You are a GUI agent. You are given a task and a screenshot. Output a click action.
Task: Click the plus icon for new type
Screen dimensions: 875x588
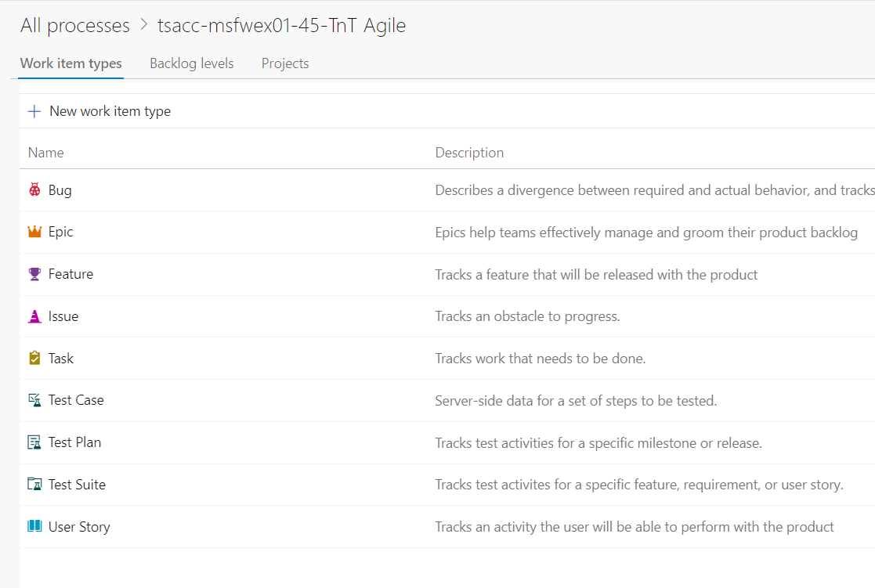[34, 111]
